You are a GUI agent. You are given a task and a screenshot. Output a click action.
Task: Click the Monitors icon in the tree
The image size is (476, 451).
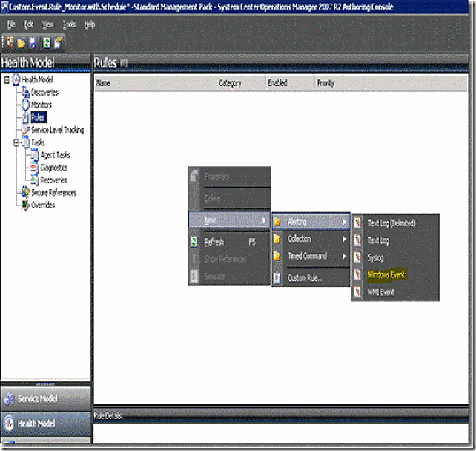point(25,105)
